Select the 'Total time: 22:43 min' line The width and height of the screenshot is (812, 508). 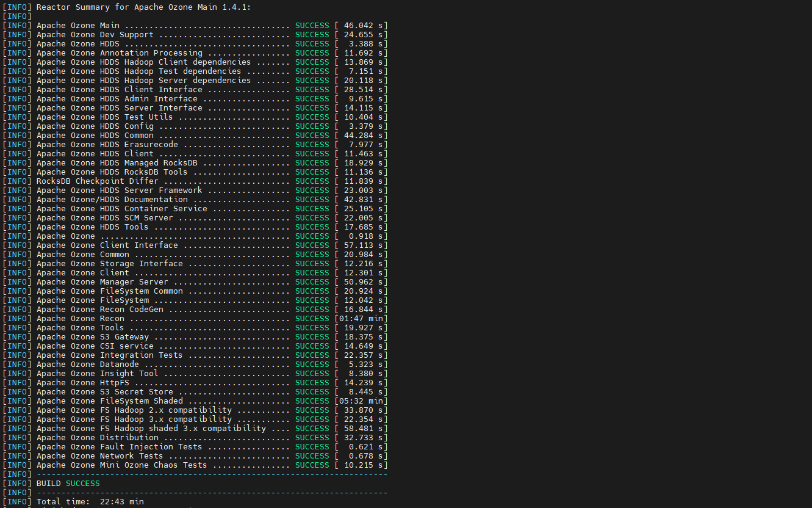pyautogui.click(x=90, y=502)
